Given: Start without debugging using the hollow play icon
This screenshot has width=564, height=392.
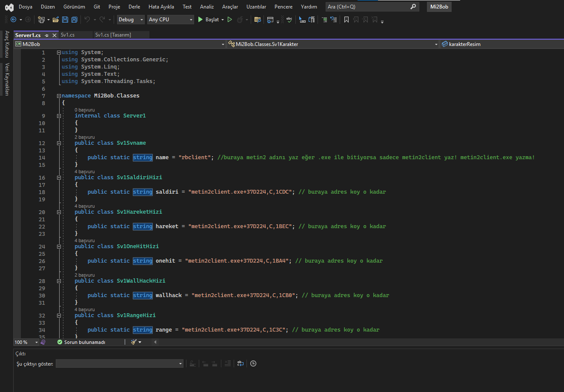Looking at the screenshot, I should 230,20.
